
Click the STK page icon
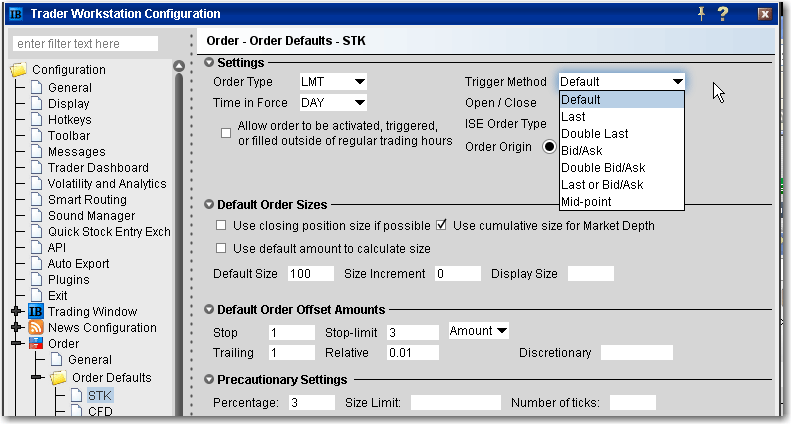click(77, 395)
